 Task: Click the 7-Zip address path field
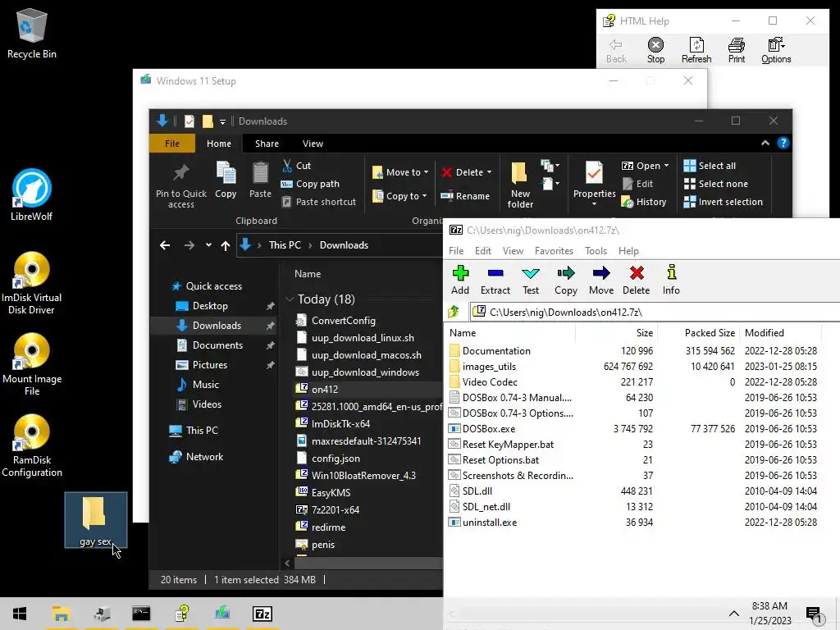point(656,312)
